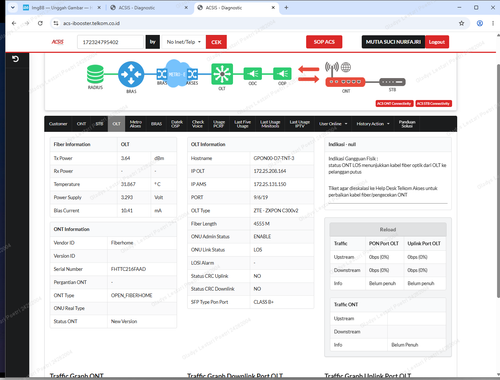The width and height of the screenshot is (500, 380).
Task: Click Tx Power value 3.64
Action: (x=125, y=158)
